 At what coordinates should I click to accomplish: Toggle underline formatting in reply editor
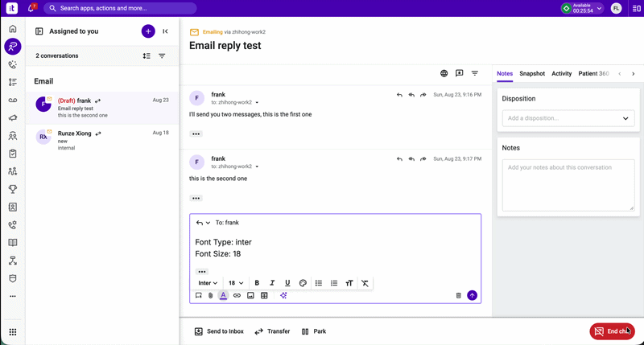click(287, 283)
